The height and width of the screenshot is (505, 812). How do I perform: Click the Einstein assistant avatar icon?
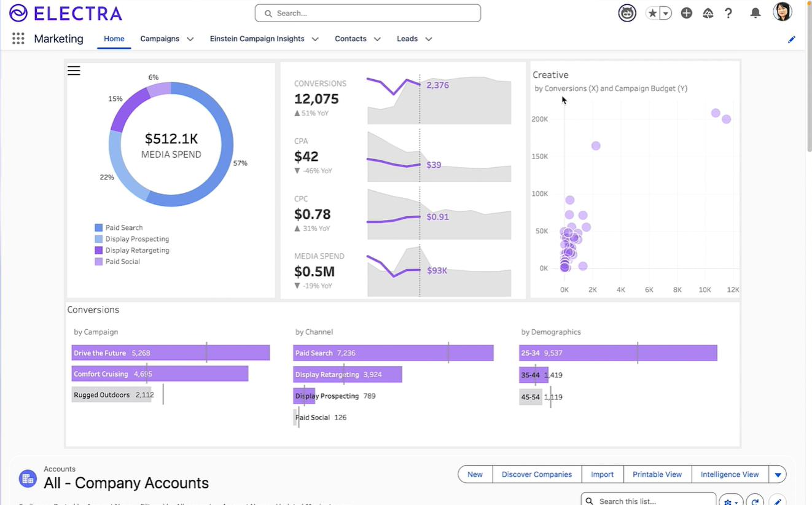point(627,13)
